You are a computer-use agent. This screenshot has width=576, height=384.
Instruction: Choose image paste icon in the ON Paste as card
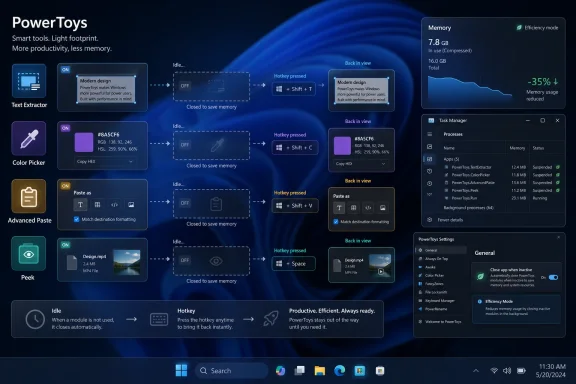(131, 205)
